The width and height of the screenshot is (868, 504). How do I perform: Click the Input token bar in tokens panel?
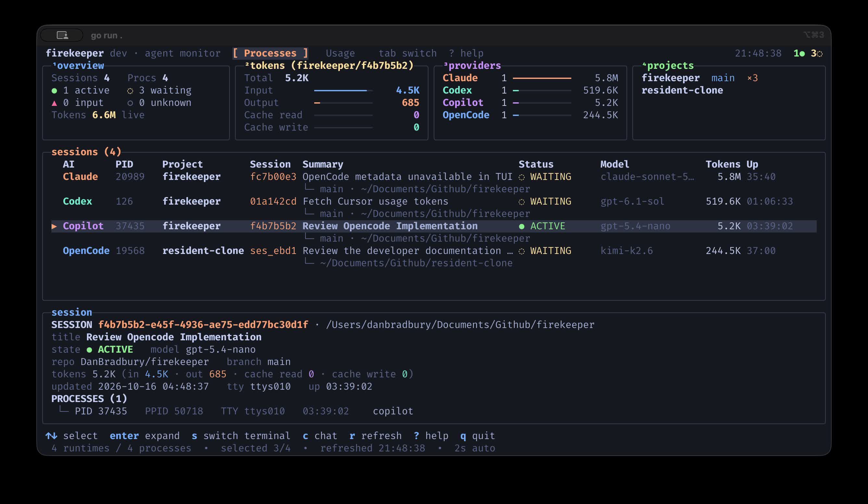coord(343,91)
